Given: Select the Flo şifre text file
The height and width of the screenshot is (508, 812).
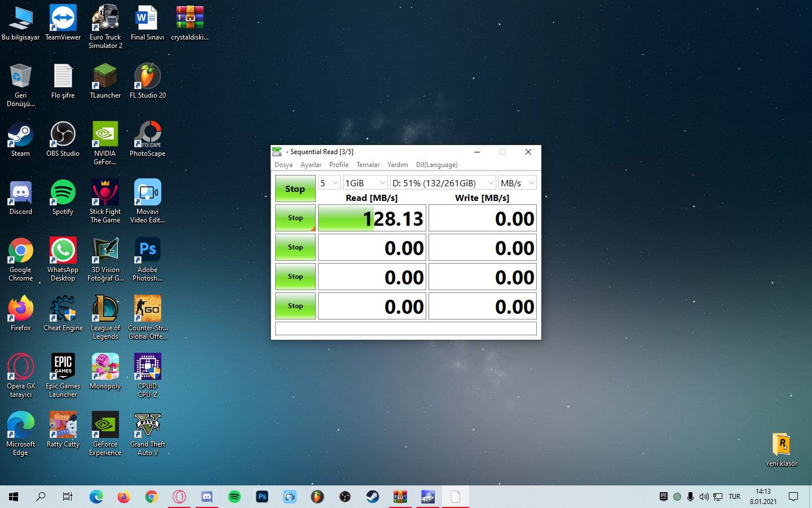Looking at the screenshot, I should (x=63, y=82).
